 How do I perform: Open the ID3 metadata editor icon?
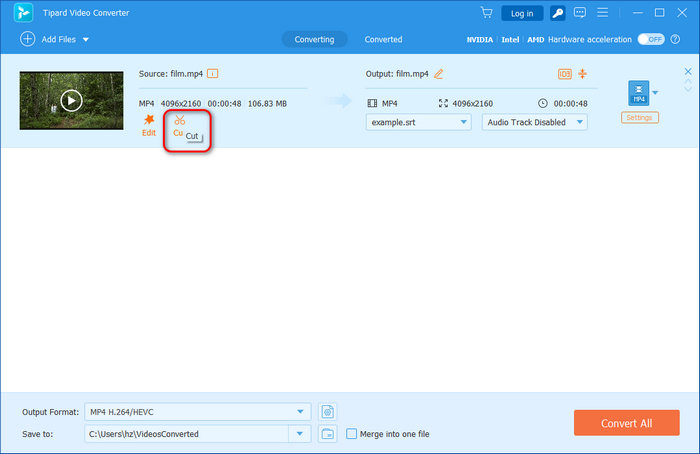(x=565, y=73)
